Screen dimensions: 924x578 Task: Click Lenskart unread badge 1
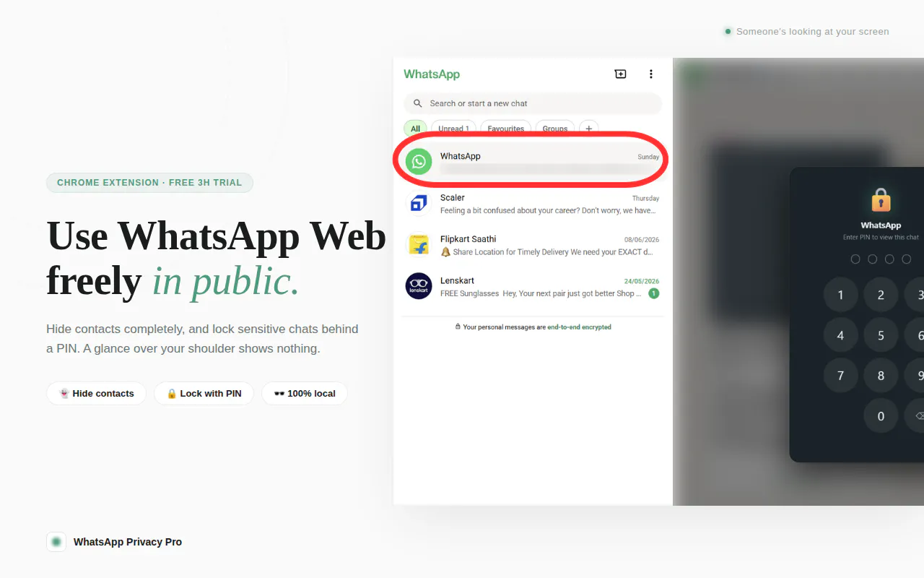point(653,293)
